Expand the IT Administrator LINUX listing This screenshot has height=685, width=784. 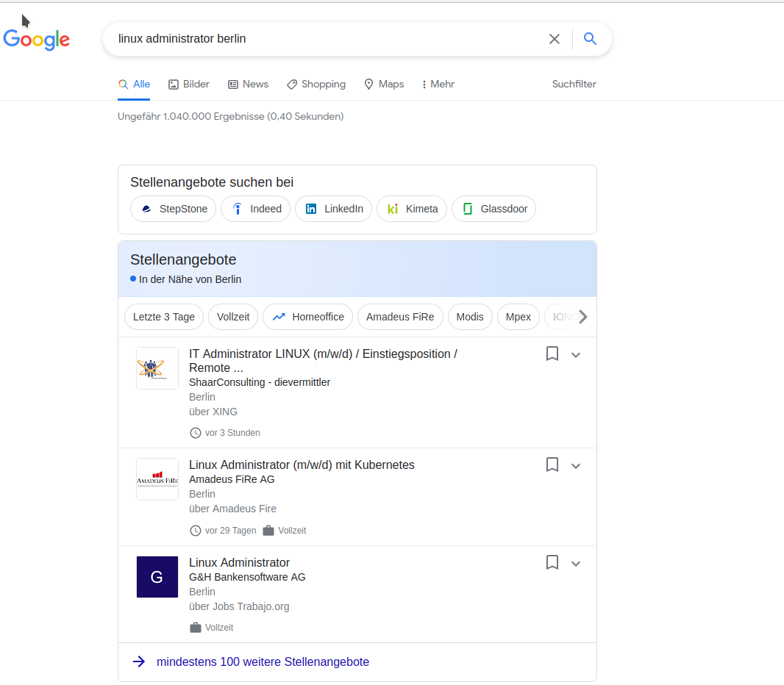click(x=576, y=355)
